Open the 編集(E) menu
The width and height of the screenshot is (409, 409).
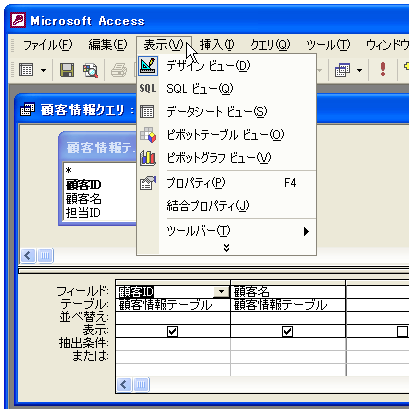(x=108, y=45)
